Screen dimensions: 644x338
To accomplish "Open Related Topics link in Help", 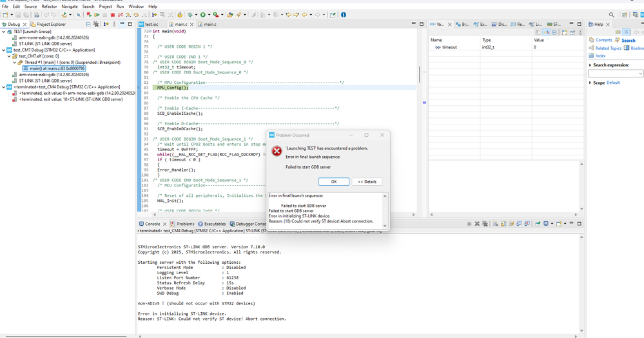I will pos(609,48).
